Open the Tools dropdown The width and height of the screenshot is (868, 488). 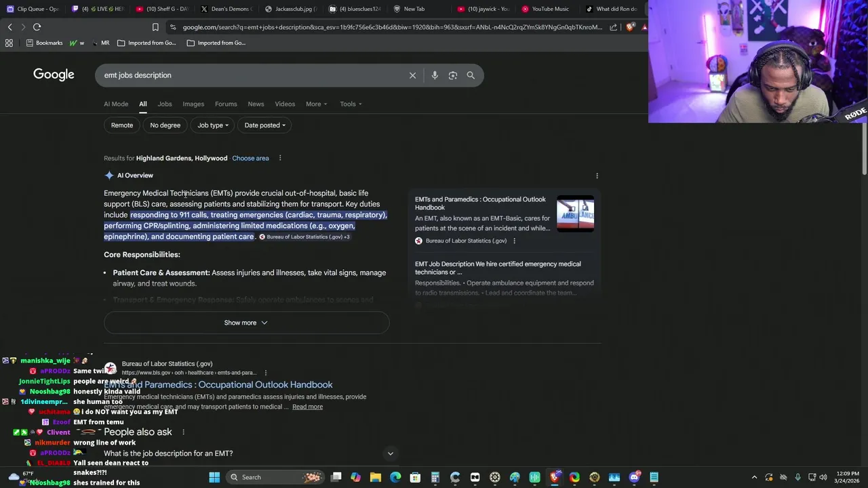(x=351, y=104)
